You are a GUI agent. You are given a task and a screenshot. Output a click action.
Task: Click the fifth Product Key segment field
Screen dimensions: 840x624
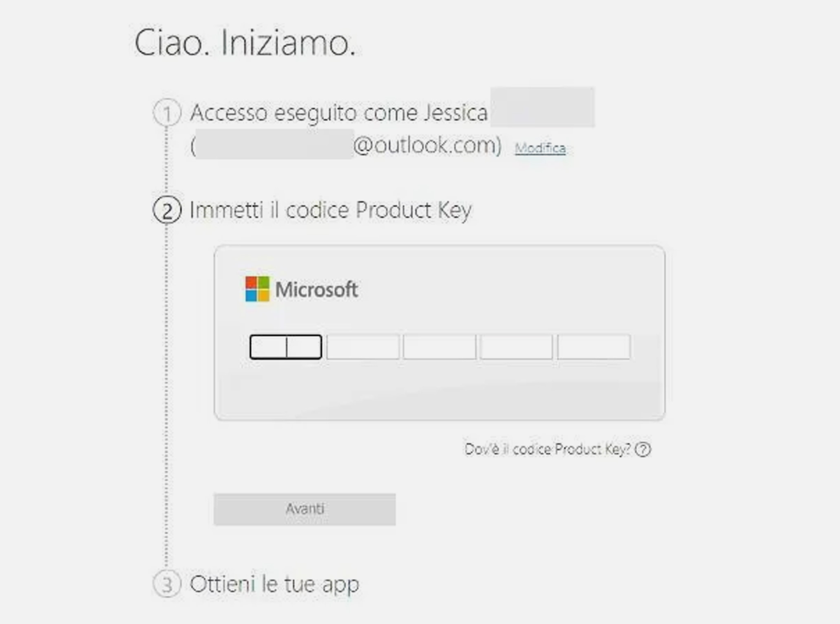click(593, 347)
